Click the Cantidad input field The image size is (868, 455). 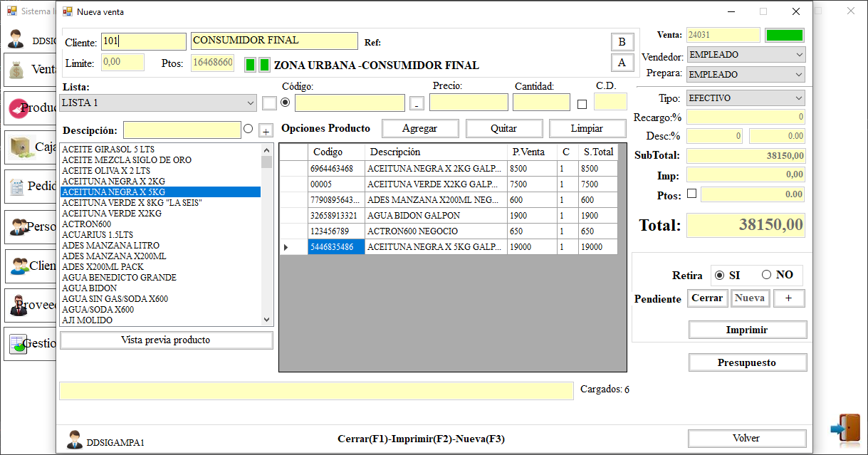(541, 102)
